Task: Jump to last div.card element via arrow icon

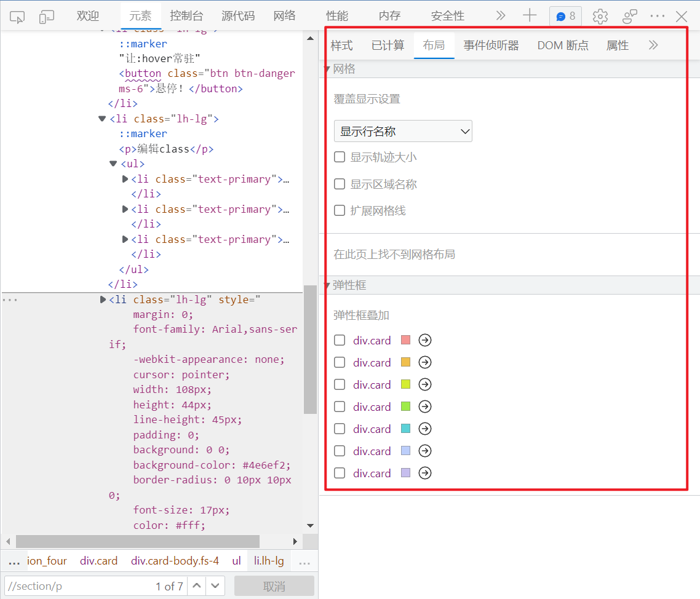Action: pos(424,473)
